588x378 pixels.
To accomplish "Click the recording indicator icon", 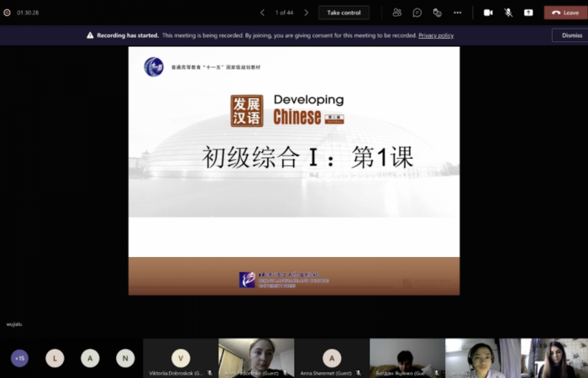I will [7, 13].
